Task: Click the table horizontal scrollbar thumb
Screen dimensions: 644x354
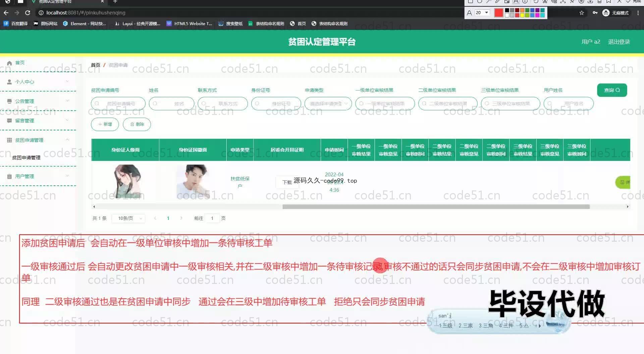Action: (436, 207)
